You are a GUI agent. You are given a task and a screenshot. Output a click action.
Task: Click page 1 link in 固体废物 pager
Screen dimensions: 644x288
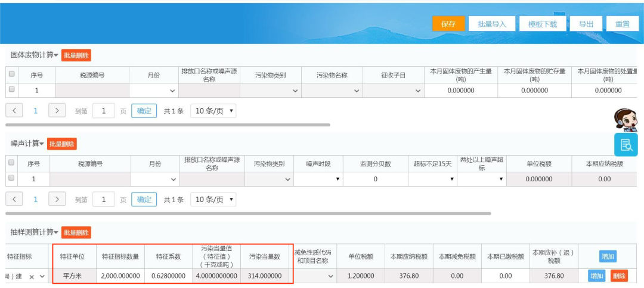coord(36,110)
